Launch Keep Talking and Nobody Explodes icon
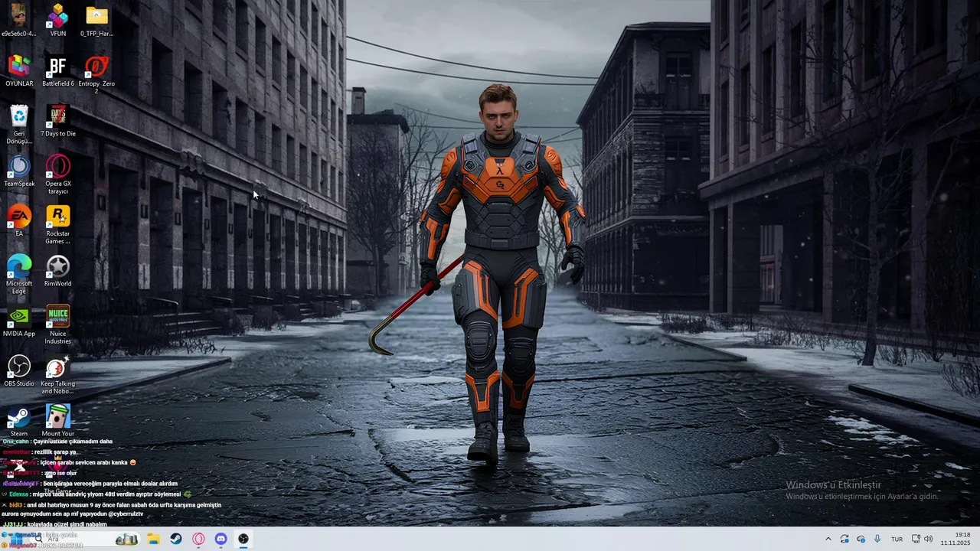980x551 pixels. 58,374
